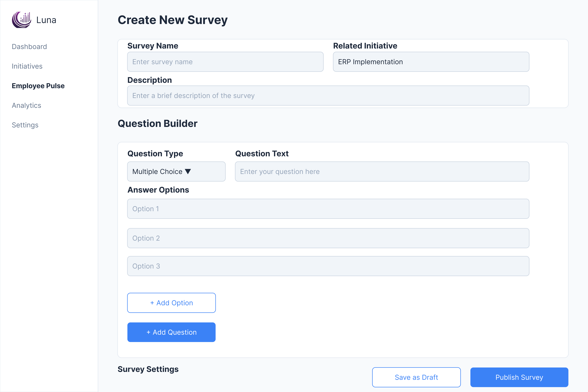Open the Related Initiative ERP Implementation field
The width and height of the screenshot is (588, 392).
431,62
